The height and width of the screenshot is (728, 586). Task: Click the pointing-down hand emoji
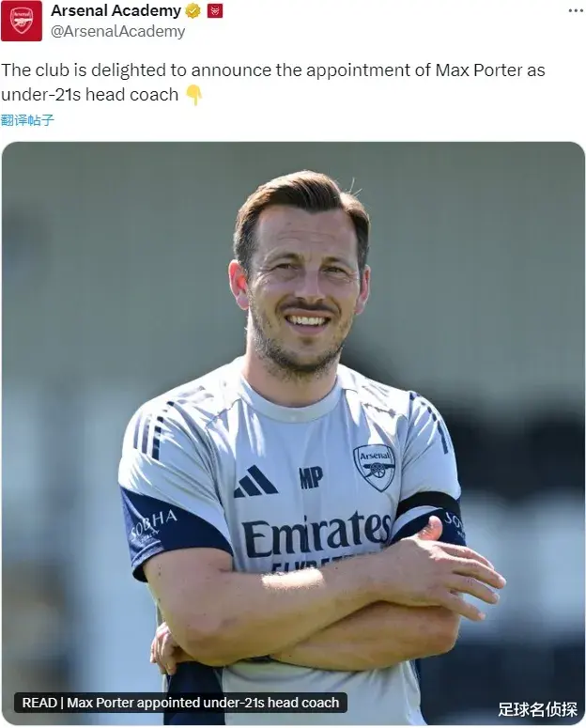point(193,95)
